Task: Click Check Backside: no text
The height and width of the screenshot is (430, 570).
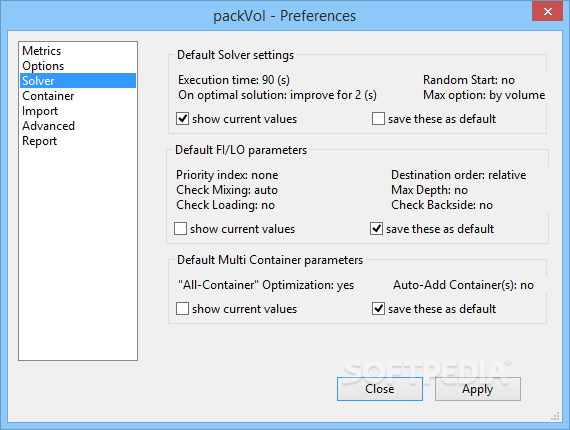Action: 442,205
